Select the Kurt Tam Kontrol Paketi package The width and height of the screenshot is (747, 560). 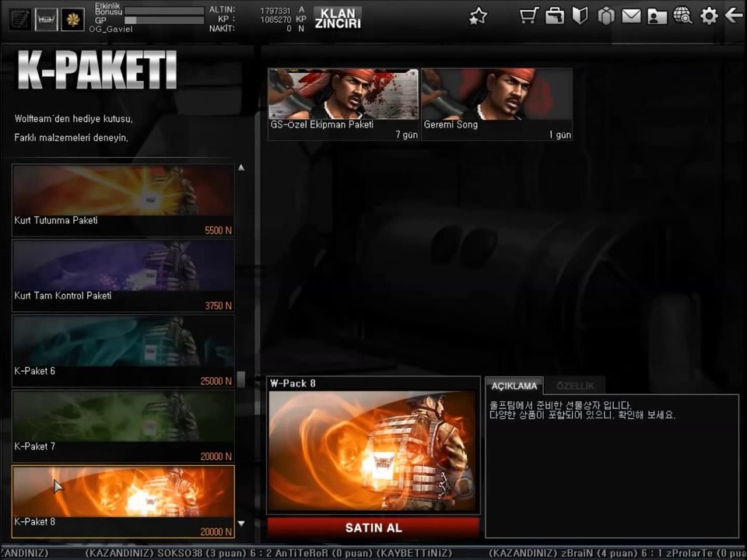(x=123, y=275)
